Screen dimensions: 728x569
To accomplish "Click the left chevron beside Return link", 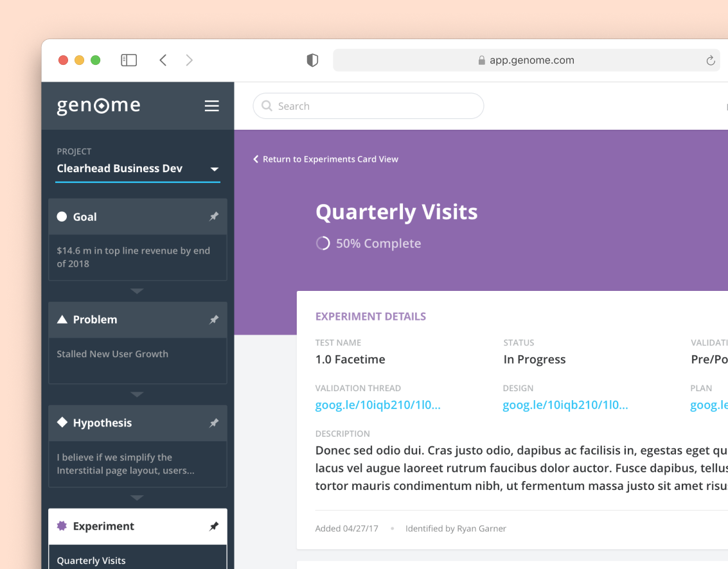I will point(255,159).
